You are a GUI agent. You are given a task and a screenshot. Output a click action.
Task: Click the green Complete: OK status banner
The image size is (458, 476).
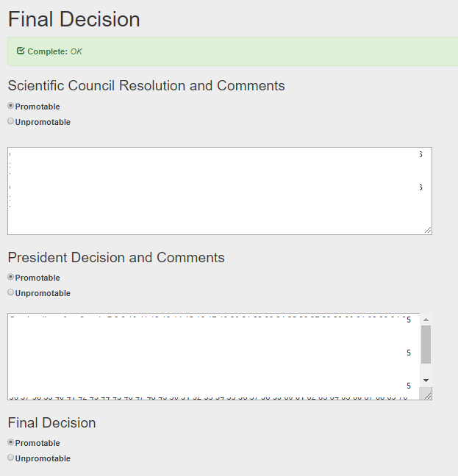point(232,51)
